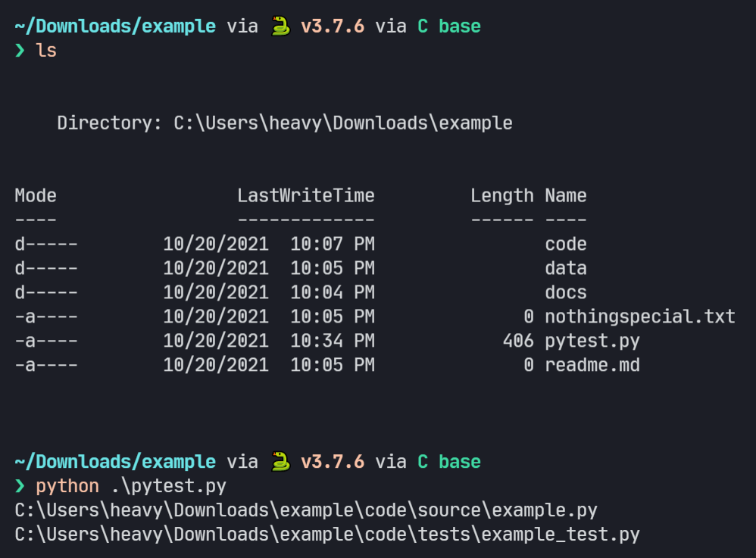Click the example_test.py output path

point(327,535)
